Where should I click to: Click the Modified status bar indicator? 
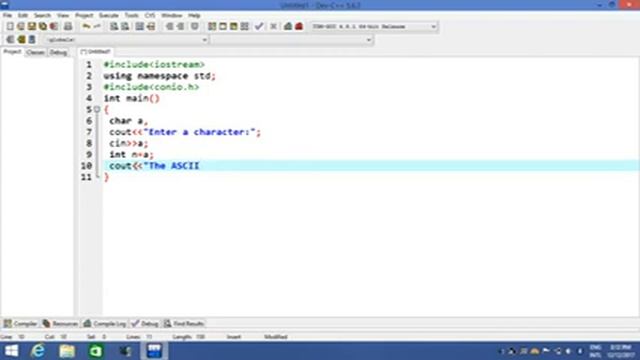coord(276,337)
